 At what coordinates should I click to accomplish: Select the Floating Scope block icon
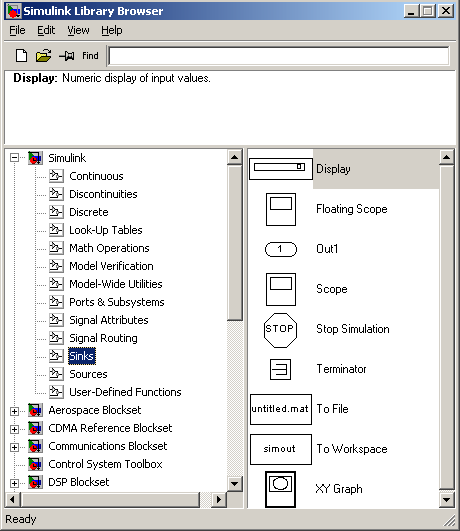pyautogui.click(x=281, y=209)
